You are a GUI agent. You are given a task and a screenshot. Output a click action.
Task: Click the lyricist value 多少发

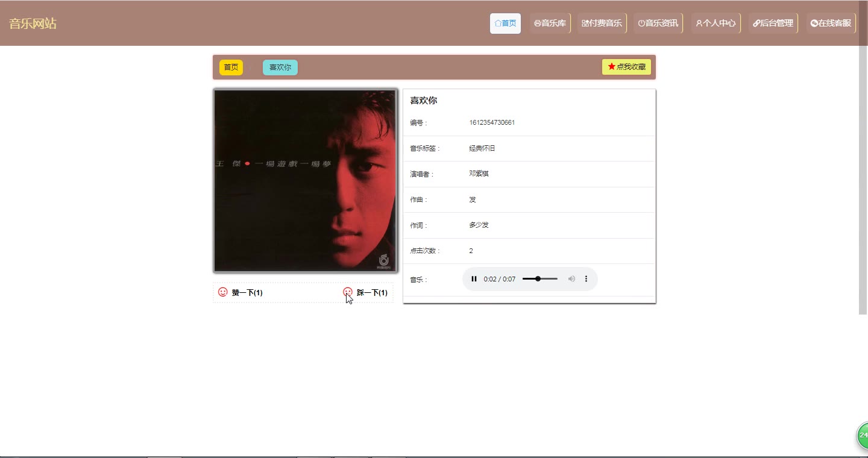pos(479,225)
